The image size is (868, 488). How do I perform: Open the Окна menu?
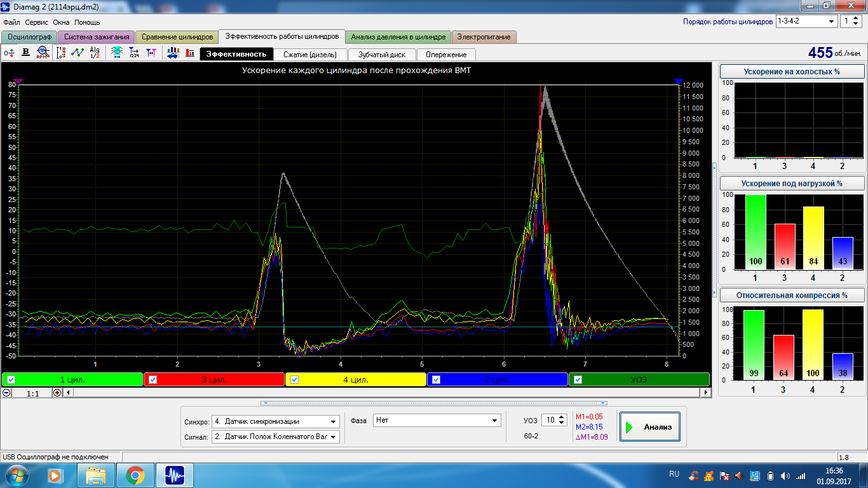(61, 22)
